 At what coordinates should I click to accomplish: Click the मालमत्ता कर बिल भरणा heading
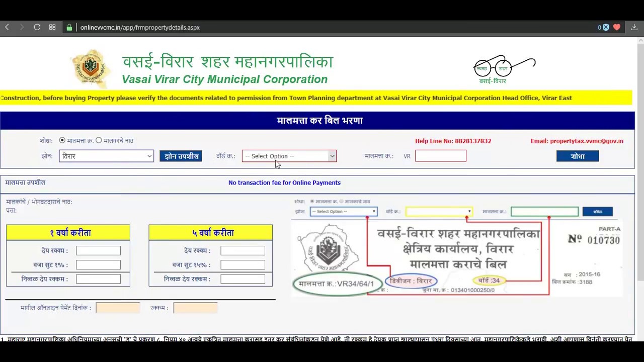(x=320, y=121)
